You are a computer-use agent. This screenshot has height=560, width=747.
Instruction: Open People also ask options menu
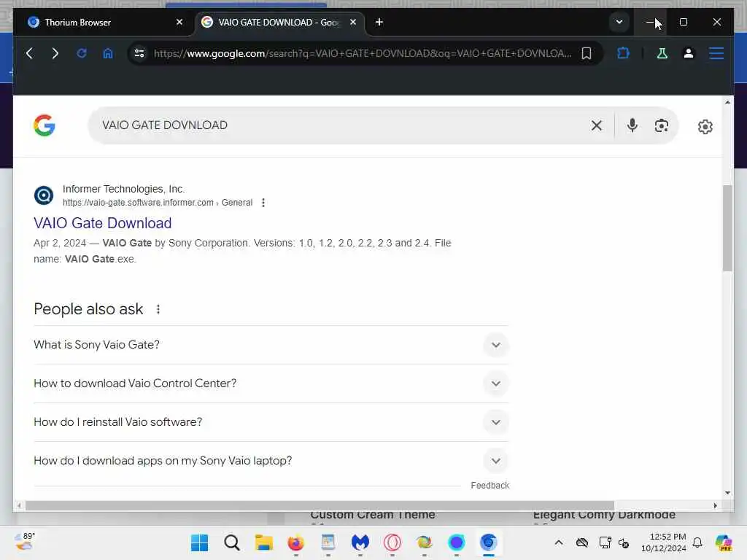pos(158,309)
